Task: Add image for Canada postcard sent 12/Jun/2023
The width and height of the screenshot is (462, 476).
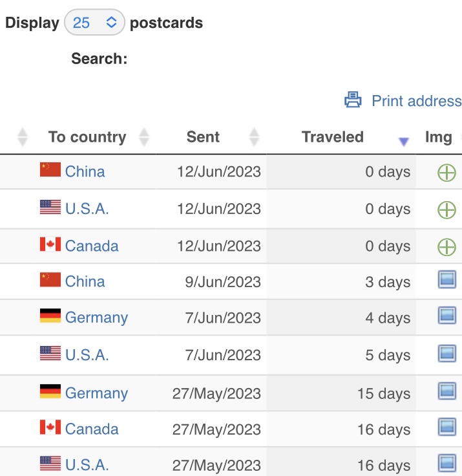Action: click(x=446, y=247)
